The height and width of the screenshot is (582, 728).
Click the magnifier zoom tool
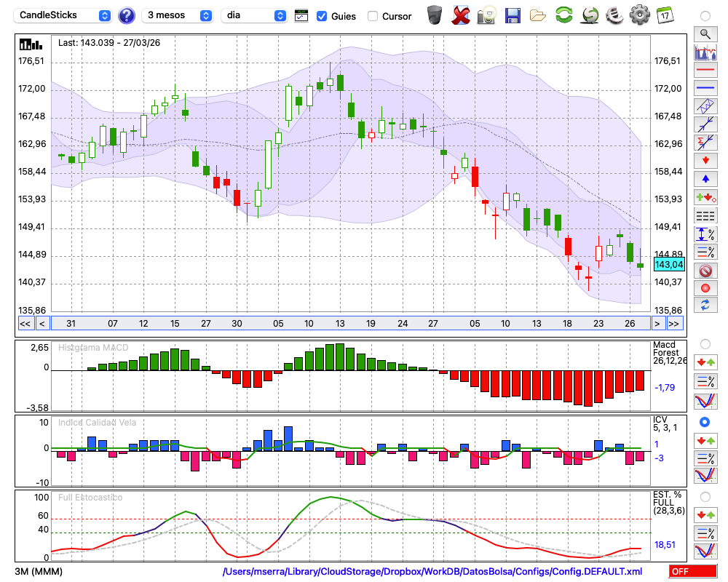pyautogui.click(x=705, y=33)
